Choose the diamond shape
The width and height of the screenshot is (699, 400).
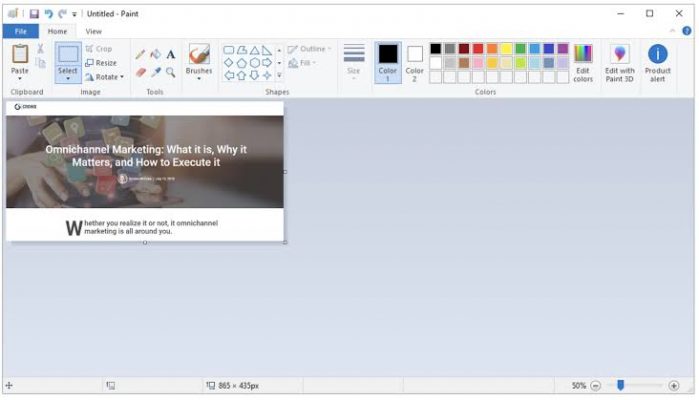tap(229, 63)
